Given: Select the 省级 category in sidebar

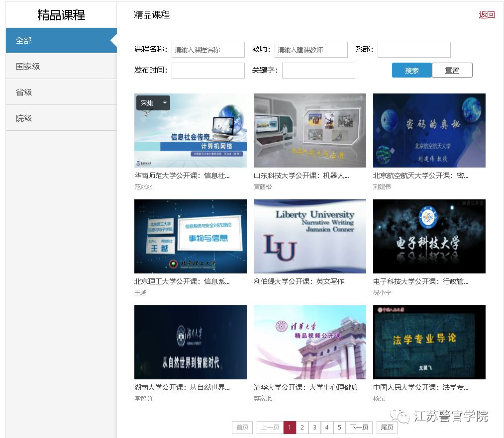Looking at the screenshot, I should tap(61, 92).
